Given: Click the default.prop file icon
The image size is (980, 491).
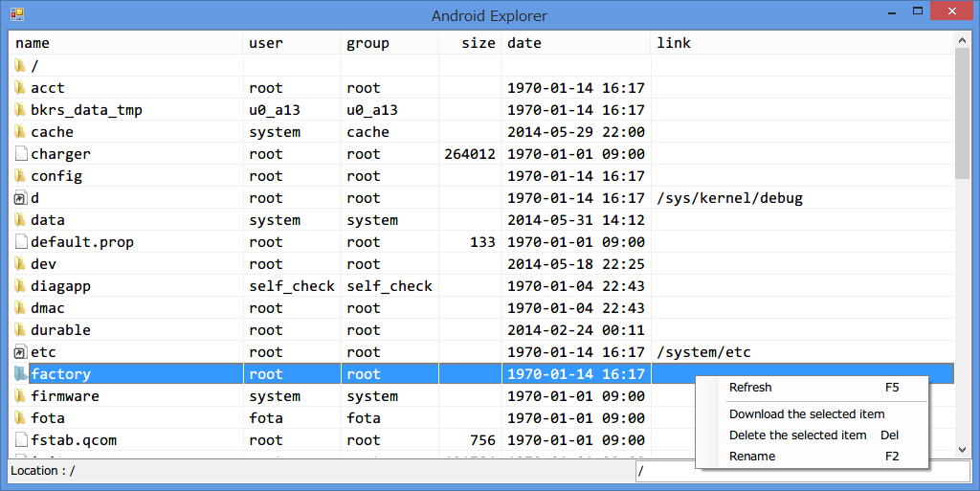Looking at the screenshot, I should [21, 242].
